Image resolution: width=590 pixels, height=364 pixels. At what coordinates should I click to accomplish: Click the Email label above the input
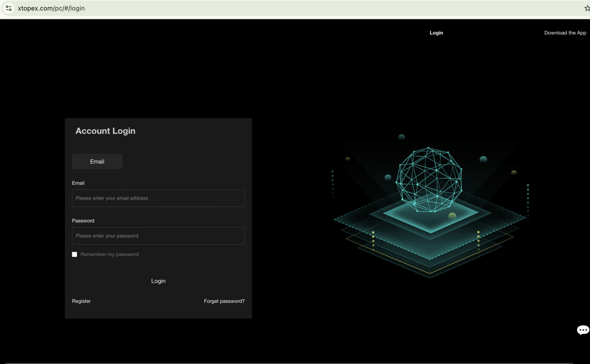coord(78,183)
